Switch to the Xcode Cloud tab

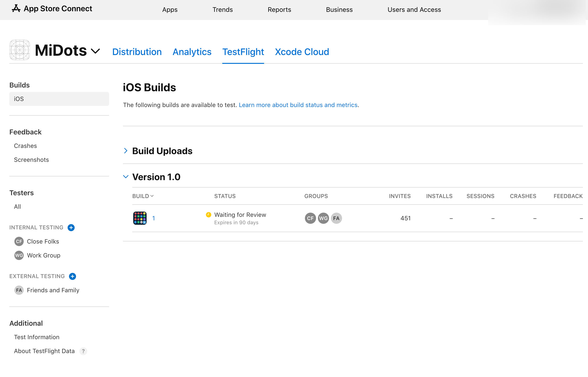[x=302, y=52]
